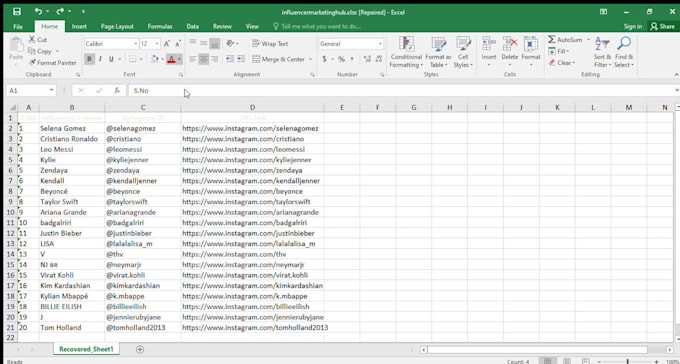Click the red Font Color swatch
Viewport: 680px width, 364px height.
(x=171, y=59)
